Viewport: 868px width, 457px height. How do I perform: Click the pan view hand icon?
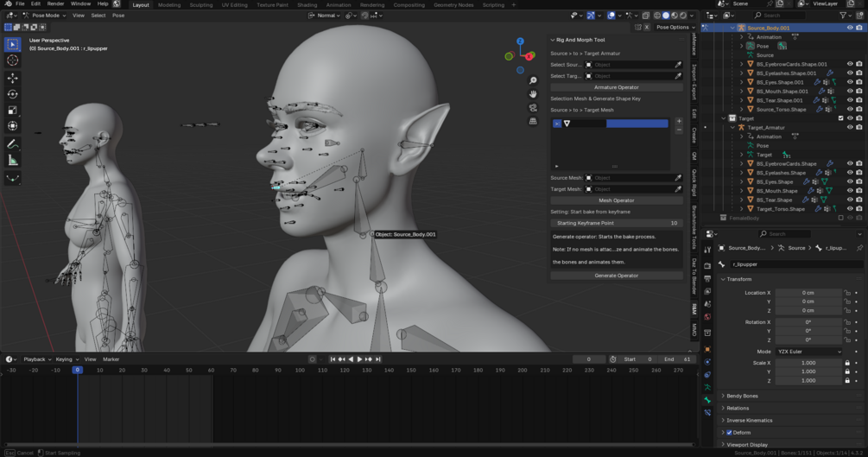533,94
